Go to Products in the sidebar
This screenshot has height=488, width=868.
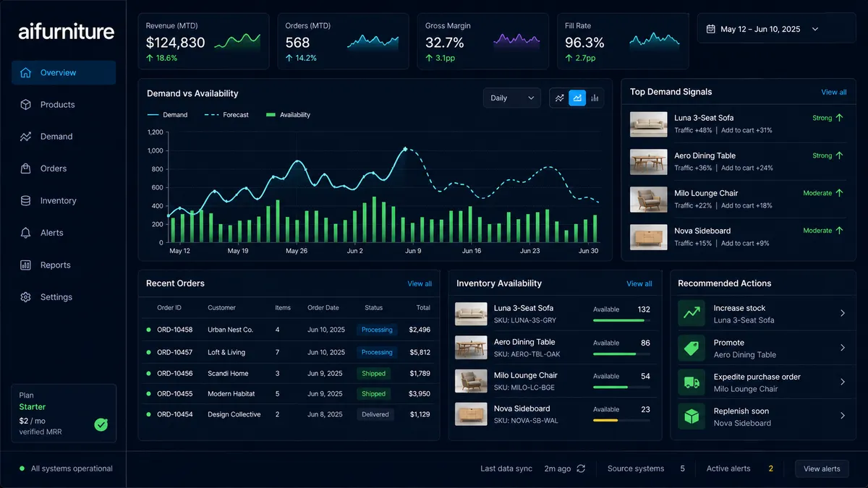point(64,105)
